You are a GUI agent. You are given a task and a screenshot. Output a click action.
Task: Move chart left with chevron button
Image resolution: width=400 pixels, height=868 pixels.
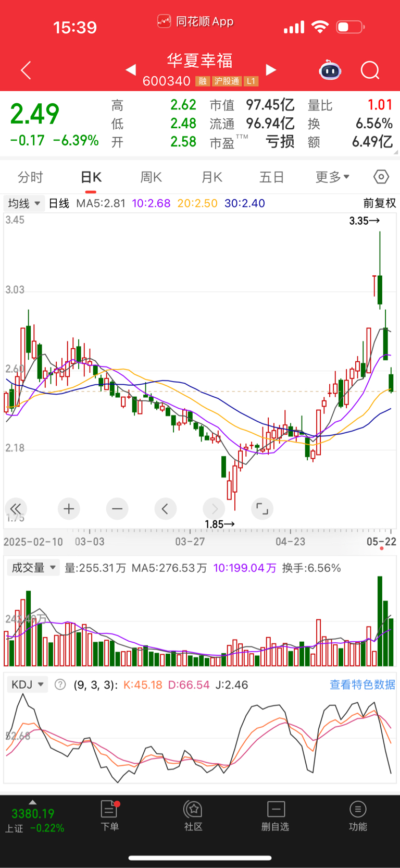coord(165,508)
